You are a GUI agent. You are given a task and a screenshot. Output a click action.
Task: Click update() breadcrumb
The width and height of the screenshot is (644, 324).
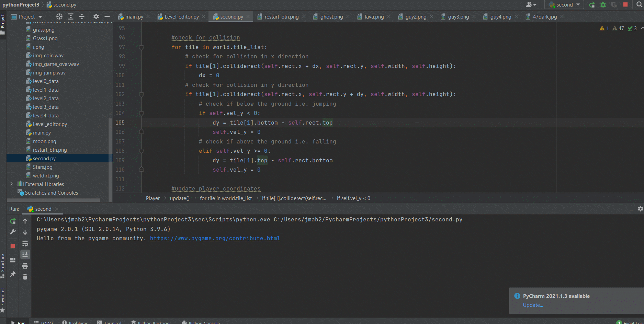coord(180,198)
